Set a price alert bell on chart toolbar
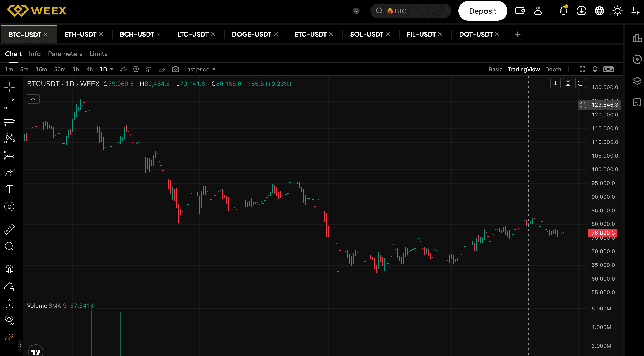This screenshot has height=356, width=644. point(595,69)
